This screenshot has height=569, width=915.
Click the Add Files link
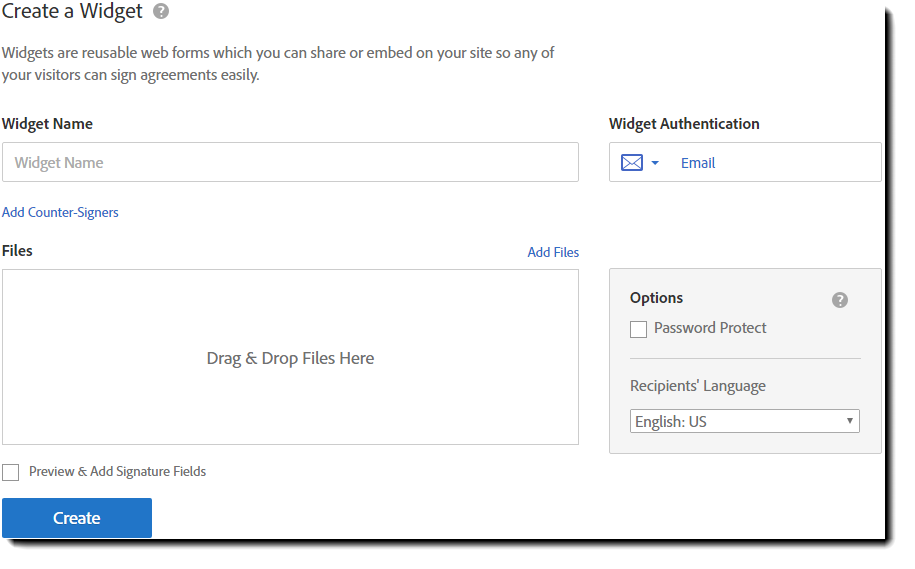click(553, 252)
